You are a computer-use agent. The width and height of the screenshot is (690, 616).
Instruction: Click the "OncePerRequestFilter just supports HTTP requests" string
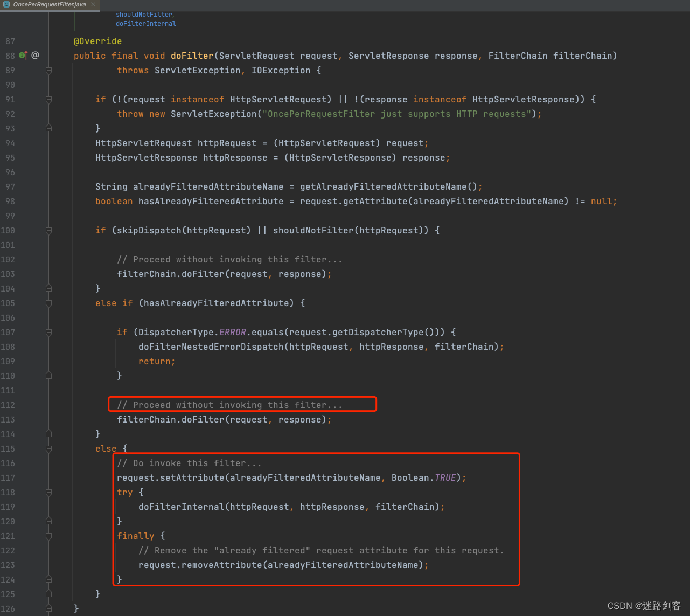(397, 114)
